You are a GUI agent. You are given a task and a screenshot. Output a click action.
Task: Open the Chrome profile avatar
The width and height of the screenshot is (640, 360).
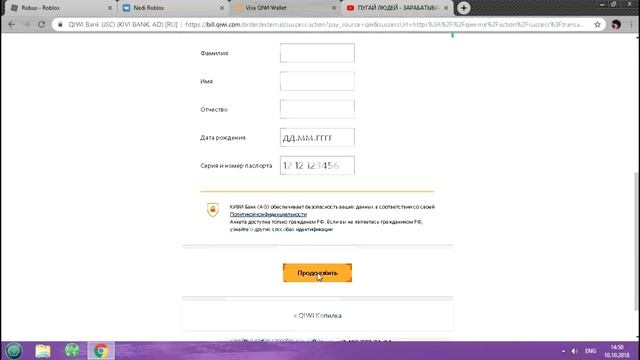point(616,24)
